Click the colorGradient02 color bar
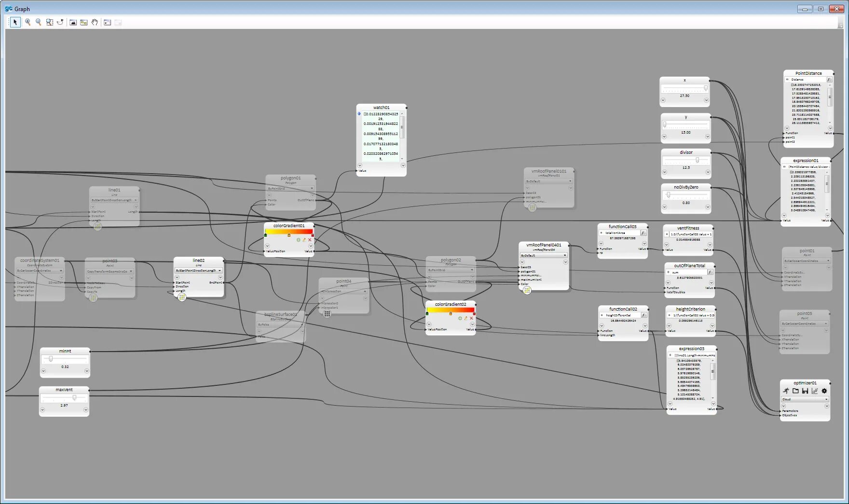 tap(451, 310)
